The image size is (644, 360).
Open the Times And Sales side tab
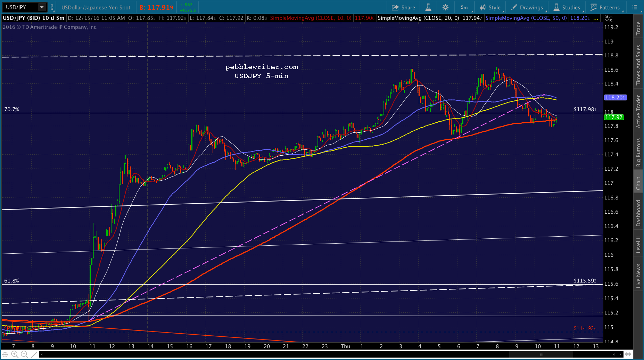pos(638,65)
